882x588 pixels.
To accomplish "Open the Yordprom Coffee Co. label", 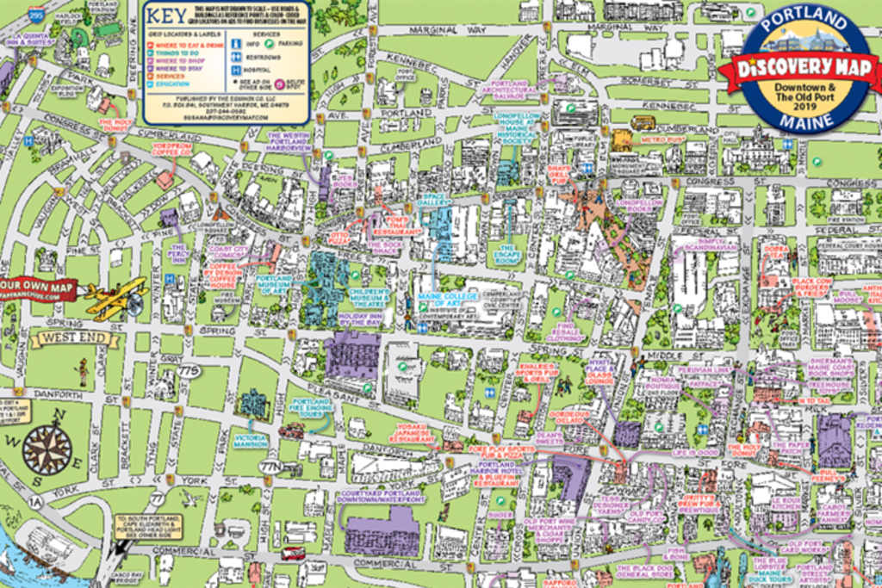I will 172,148.
